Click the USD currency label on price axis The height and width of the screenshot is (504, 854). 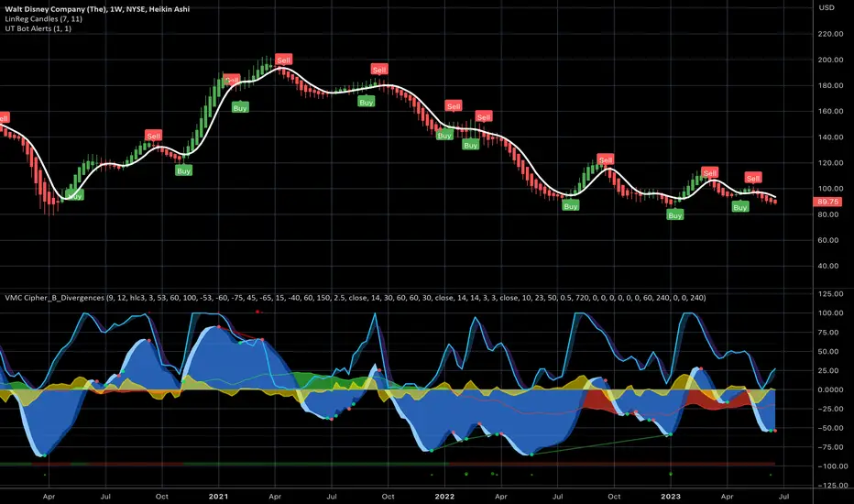(x=827, y=7)
